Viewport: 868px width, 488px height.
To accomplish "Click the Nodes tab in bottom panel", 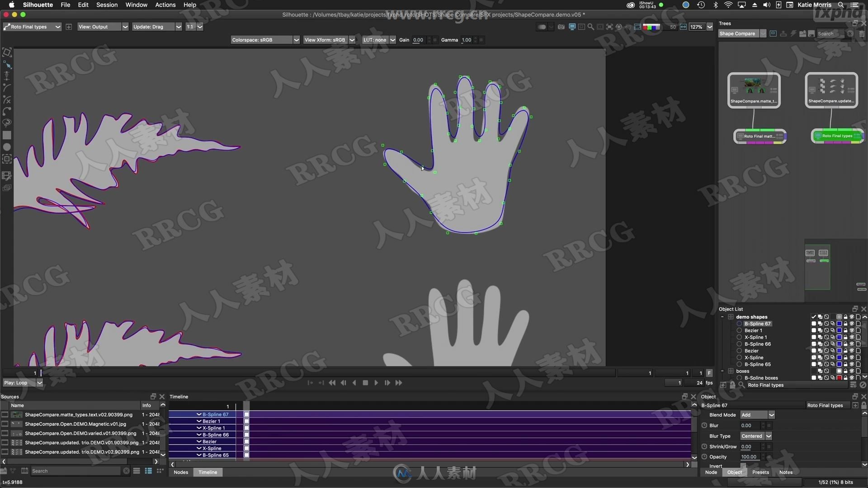I will 180,472.
